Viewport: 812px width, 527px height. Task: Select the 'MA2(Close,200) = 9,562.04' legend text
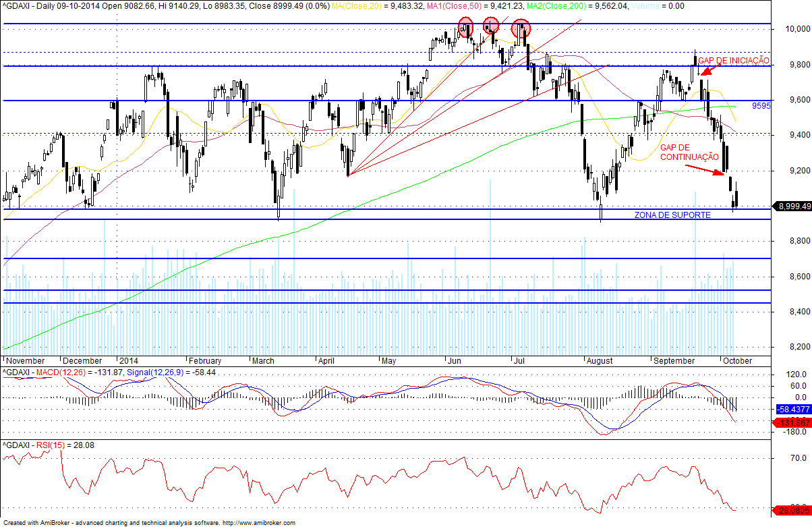(x=577, y=5)
